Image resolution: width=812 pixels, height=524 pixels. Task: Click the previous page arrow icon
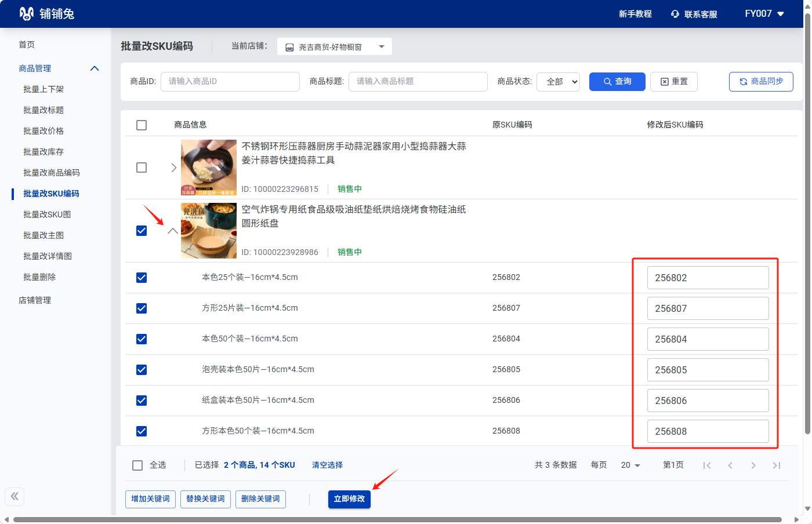(x=730, y=465)
